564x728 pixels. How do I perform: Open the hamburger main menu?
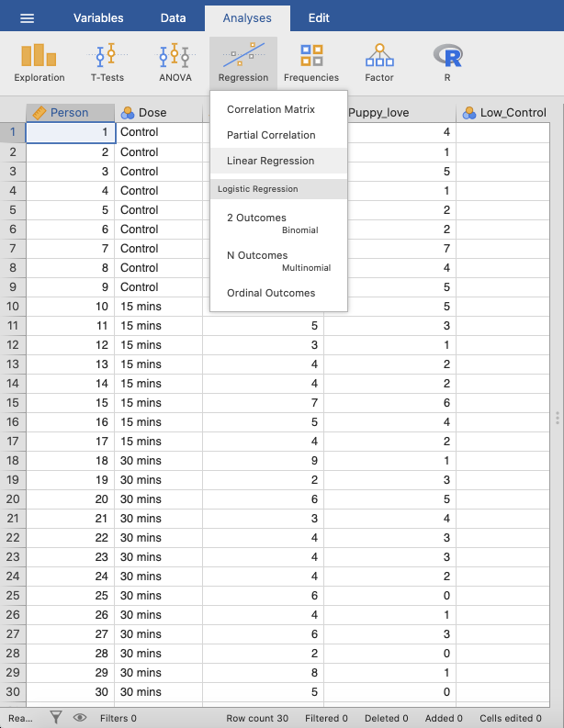click(28, 18)
